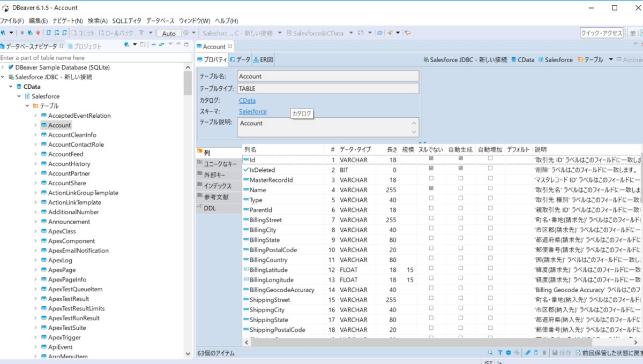Toggle auto-increment checkbox for Id row
Image resolution: width=643 pixels, height=364 pixels.
pos(490,159)
